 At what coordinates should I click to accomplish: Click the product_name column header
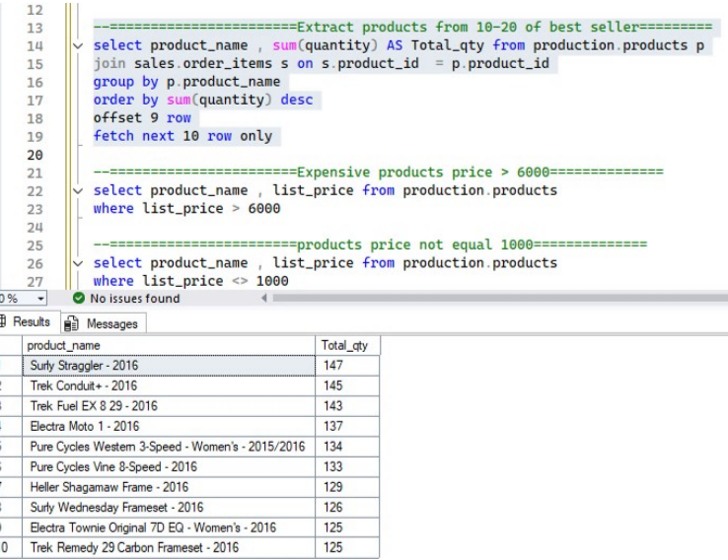coord(168,345)
